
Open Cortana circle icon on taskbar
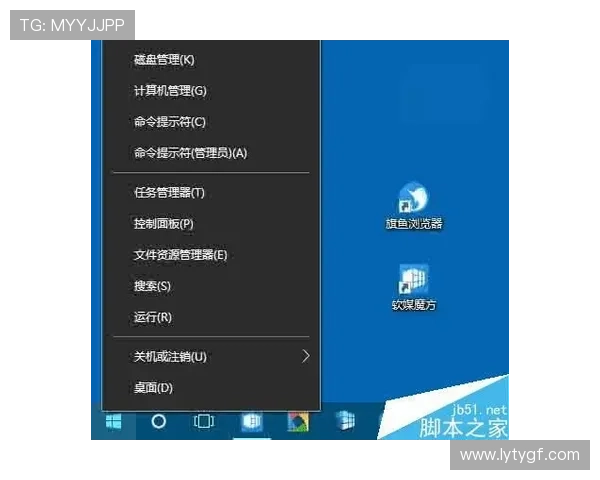coord(158,421)
